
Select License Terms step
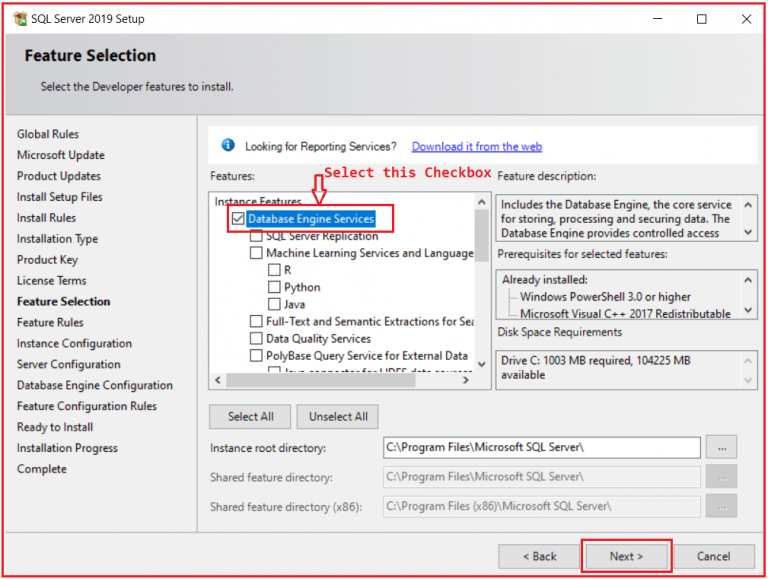[51, 281]
